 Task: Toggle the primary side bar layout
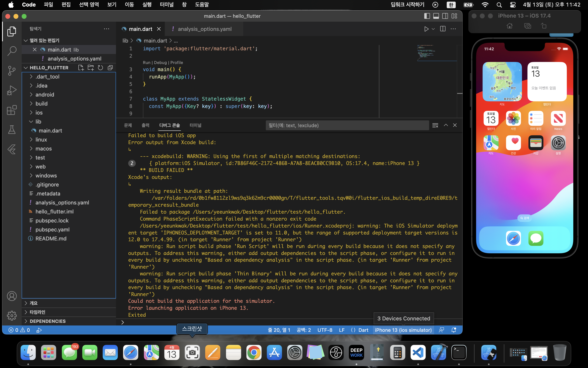(x=427, y=16)
